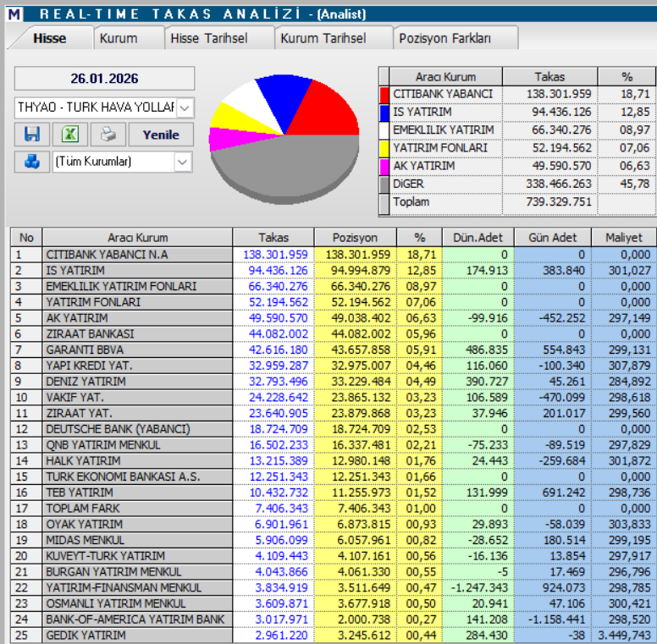Export data with the Excel icon
Image resolution: width=657 pixels, height=644 pixels.
point(70,135)
